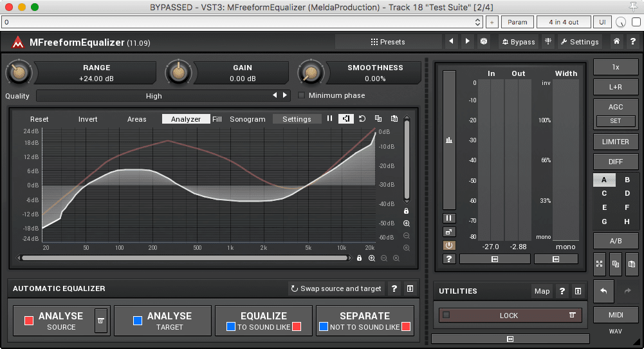Pause the level meters

click(x=449, y=218)
